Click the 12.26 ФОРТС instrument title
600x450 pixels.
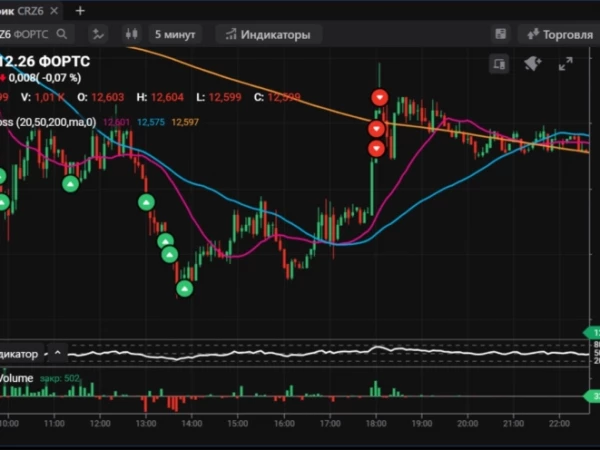(x=45, y=61)
